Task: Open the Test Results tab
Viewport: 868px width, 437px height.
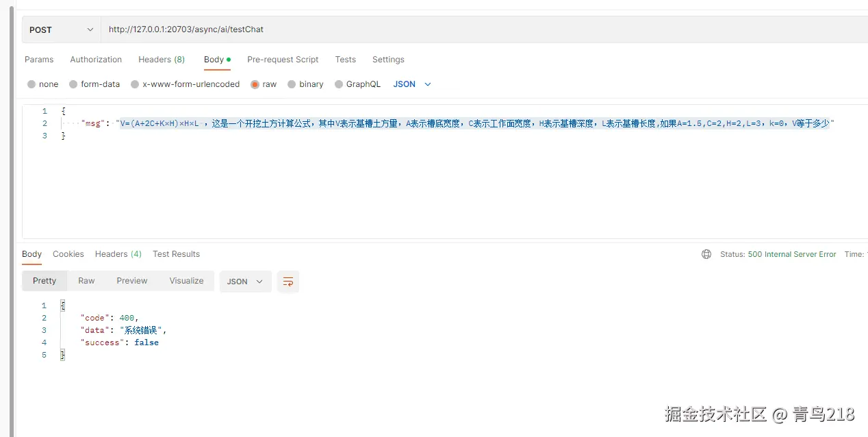Action: pyautogui.click(x=176, y=254)
